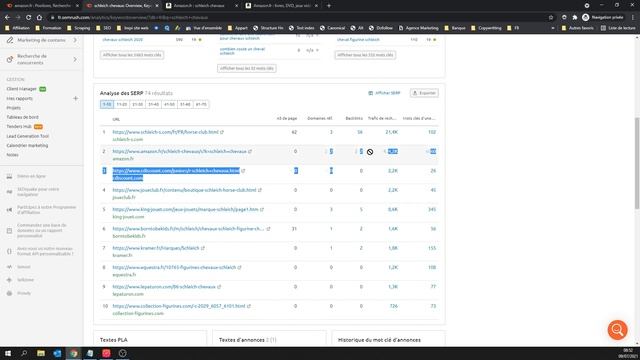Click the browser home icon

39,18
